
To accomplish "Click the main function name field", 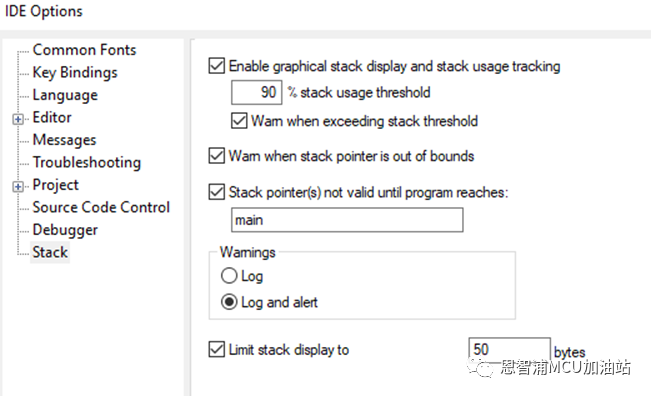I will pos(347,220).
